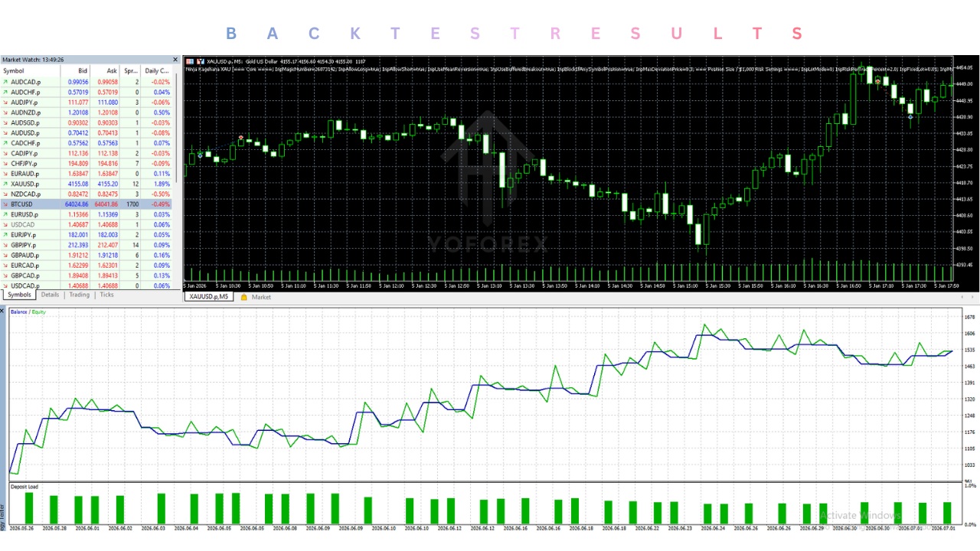Screen dimensions: 980x551
Task: Click the lock icon on Market tab
Action: pos(244,297)
